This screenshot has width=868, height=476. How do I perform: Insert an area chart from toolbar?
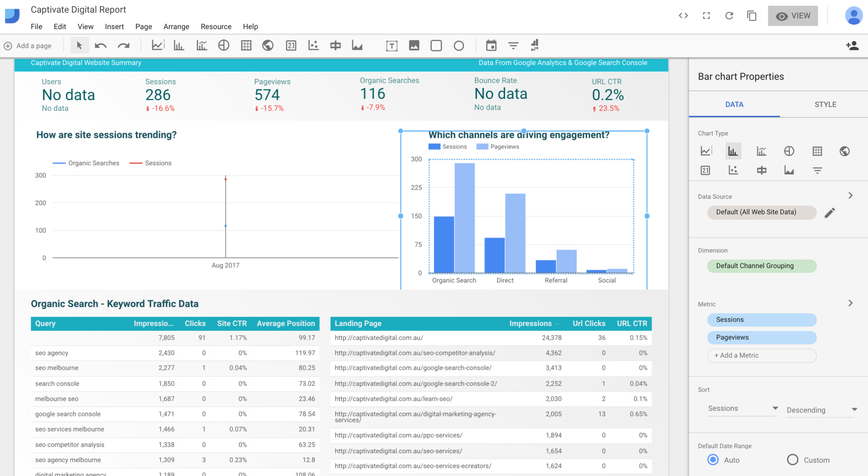[357, 45]
